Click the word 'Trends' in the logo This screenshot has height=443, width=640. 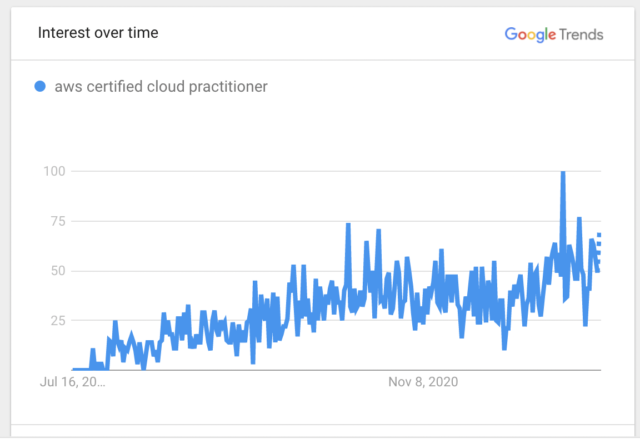tap(580, 34)
